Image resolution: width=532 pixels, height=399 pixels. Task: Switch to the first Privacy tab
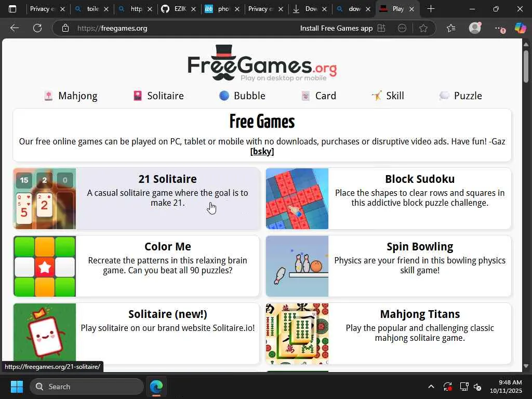(43, 9)
